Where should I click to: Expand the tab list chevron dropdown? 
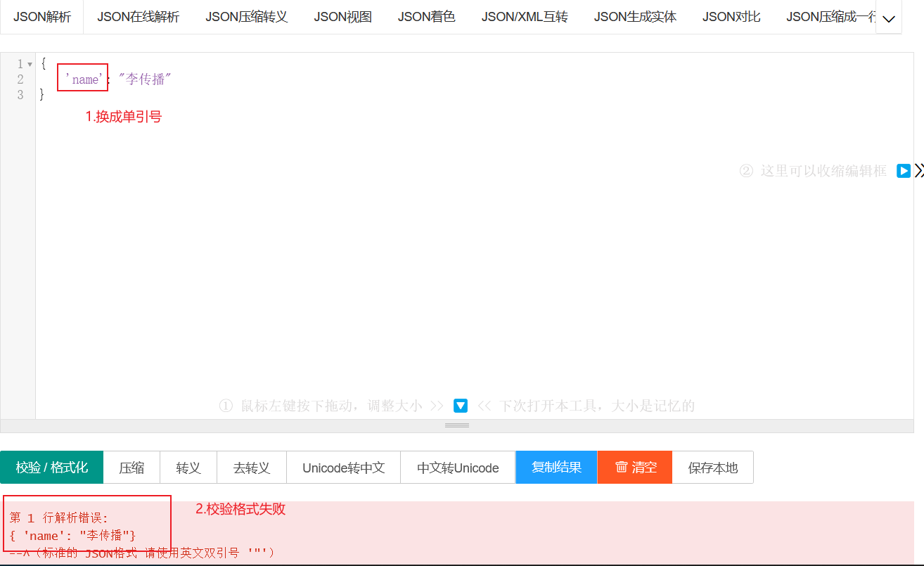coord(888,19)
